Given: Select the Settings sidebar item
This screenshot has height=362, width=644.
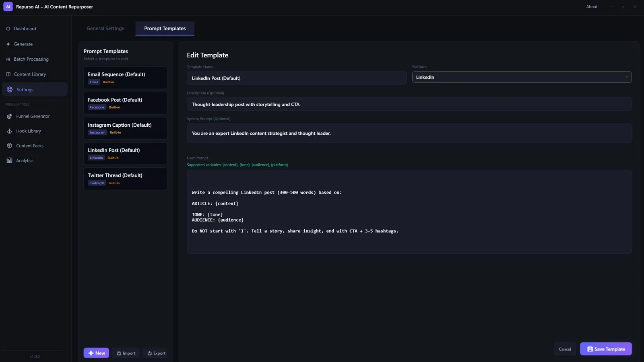Looking at the screenshot, I should [x=35, y=89].
